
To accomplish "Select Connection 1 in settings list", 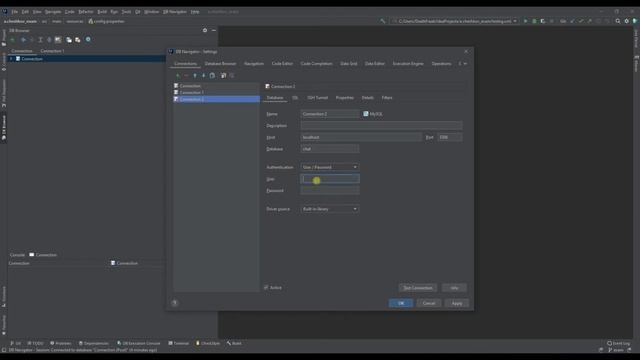I will [x=216, y=92].
